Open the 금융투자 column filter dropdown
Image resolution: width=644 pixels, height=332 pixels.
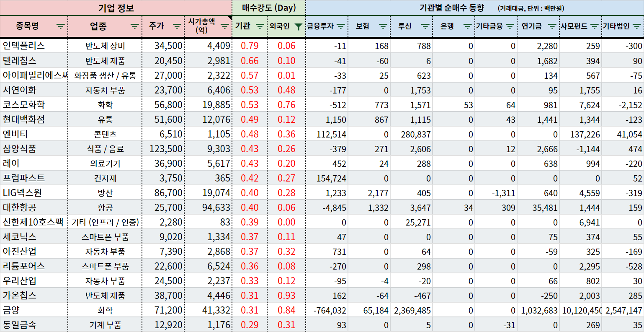[341, 26]
